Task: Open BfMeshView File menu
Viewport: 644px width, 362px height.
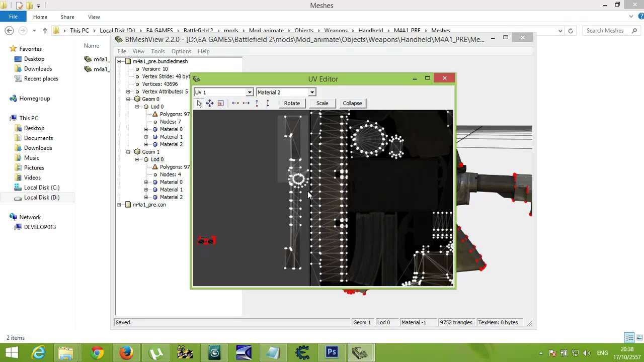Action: tap(122, 51)
